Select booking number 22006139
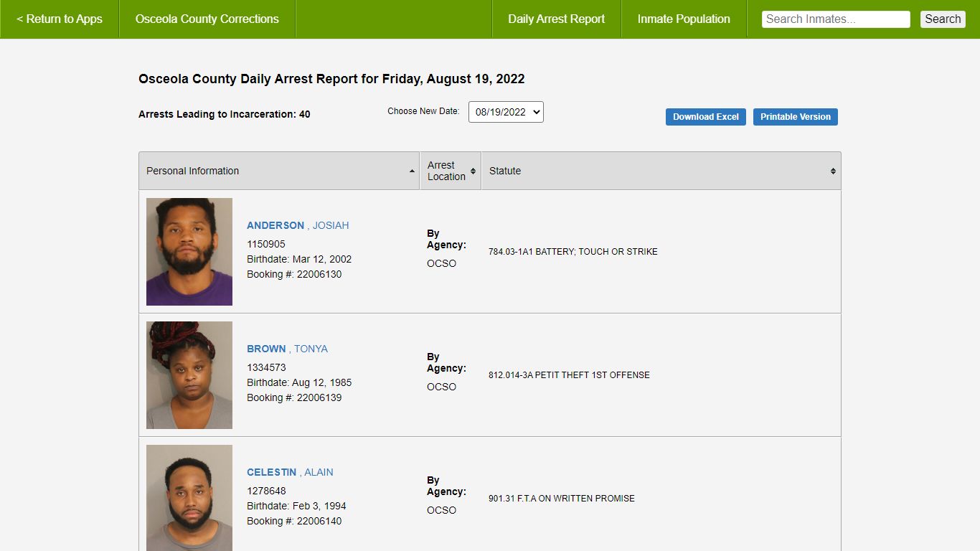The image size is (980, 551). click(x=319, y=397)
